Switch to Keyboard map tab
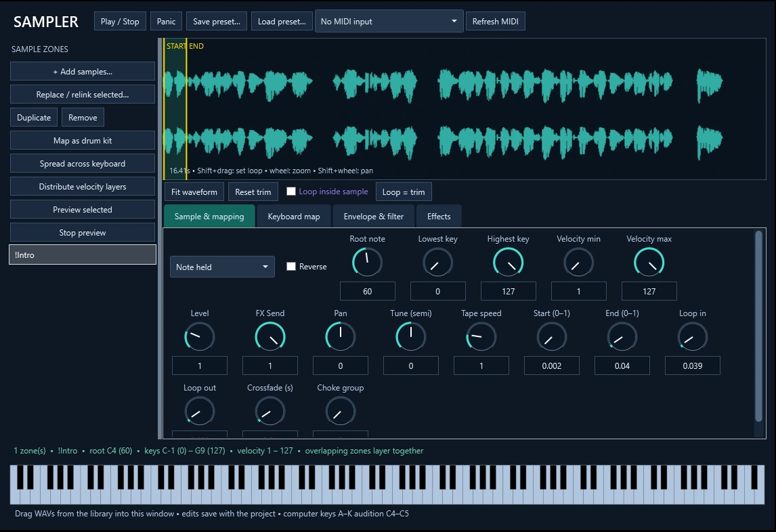Viewport: 776px width, 532px height. click(x=293, y=217)
